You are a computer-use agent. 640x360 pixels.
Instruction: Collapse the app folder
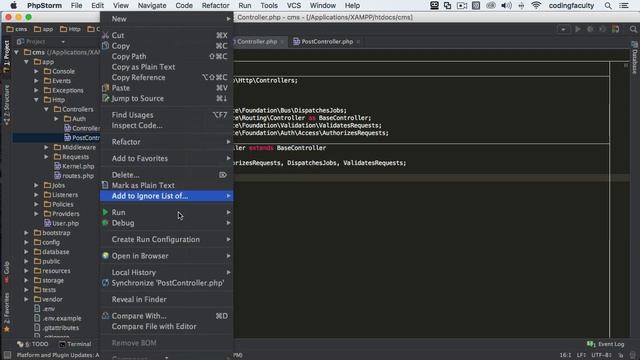pos(26,62)
